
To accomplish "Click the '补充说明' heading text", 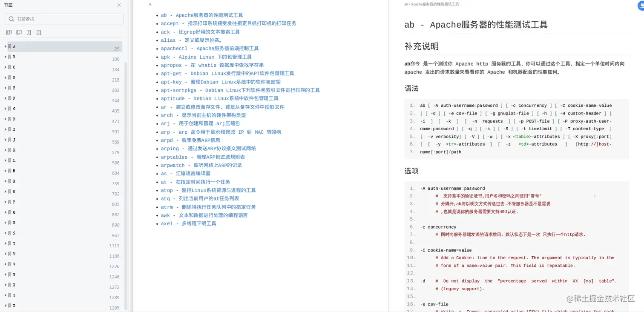I will point(421,46).
